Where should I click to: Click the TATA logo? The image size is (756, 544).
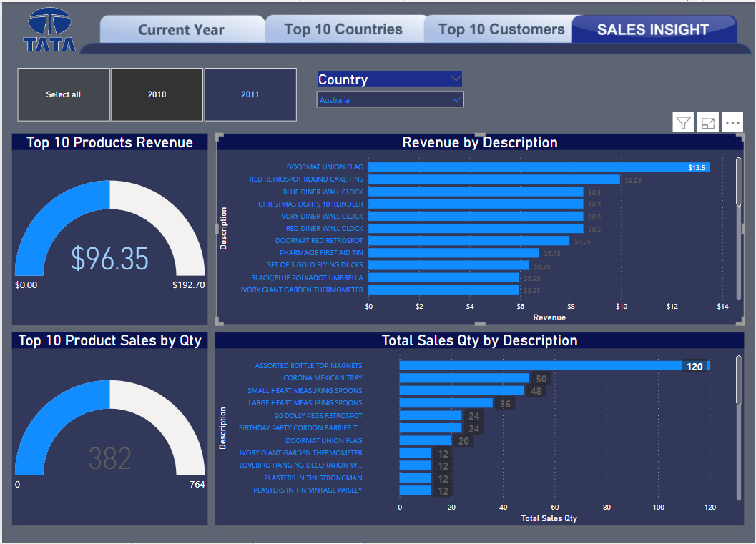coord(49,30)
